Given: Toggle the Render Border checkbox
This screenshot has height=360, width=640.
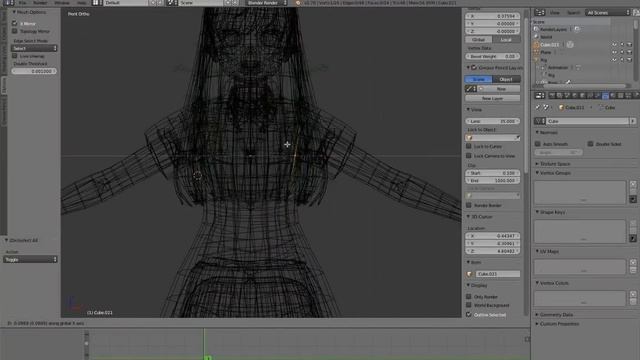Looking at the screenshot, I should [x=469, y=205].
